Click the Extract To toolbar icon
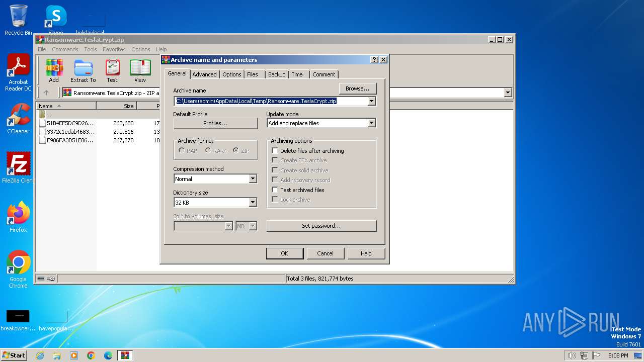 click(x=83, y=71)
